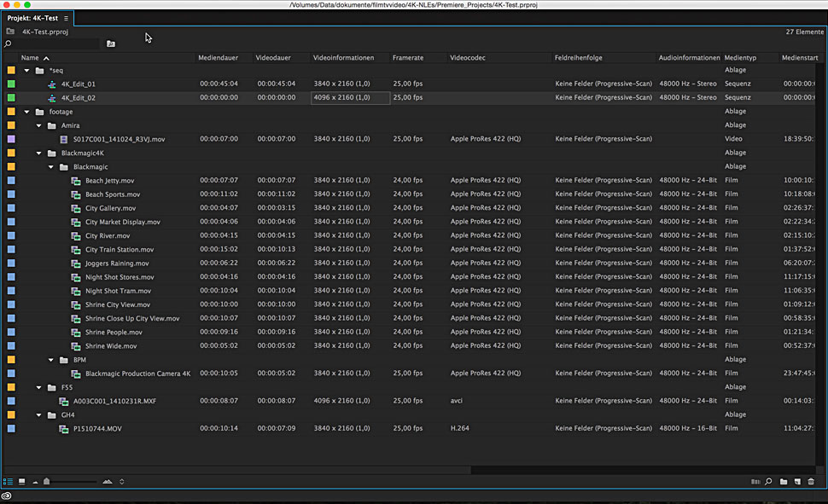Click the New Item icon

[x=796, y=482]
